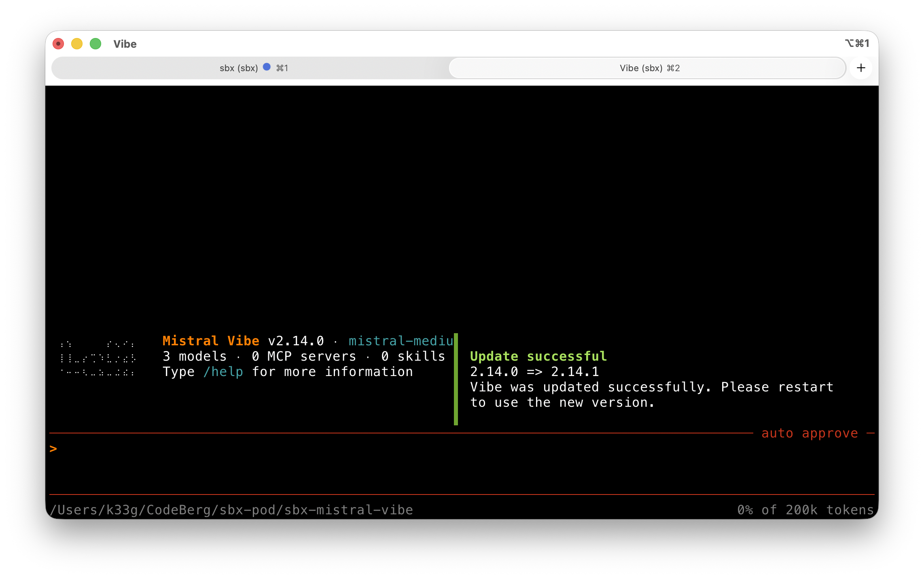Click the 'to use the new version.' line
924x579 pixels.
click(562, 402)
